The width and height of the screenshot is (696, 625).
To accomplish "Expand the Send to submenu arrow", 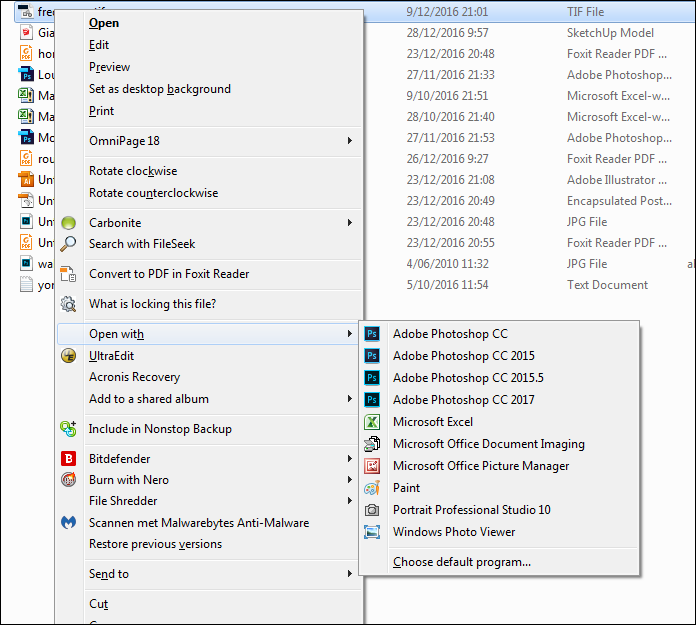I will point(350,574).
